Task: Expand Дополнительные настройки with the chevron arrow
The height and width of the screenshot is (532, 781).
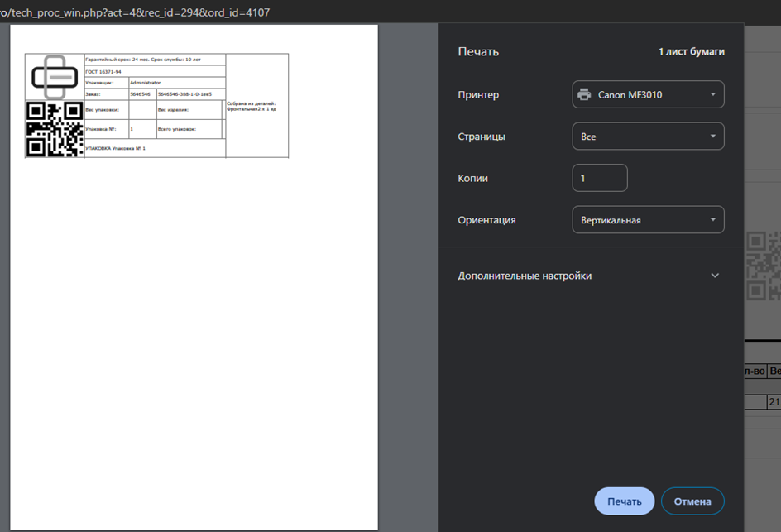Action: point(715,276)
